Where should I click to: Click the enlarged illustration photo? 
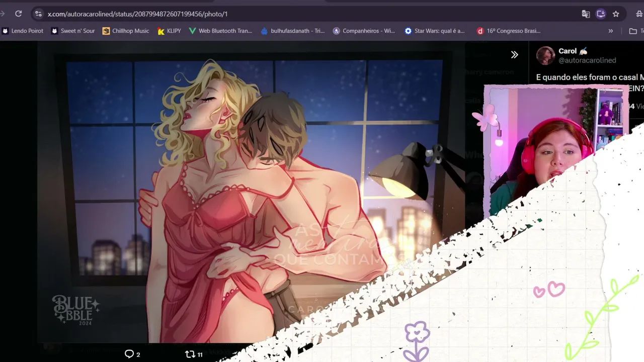coord(250,192)
